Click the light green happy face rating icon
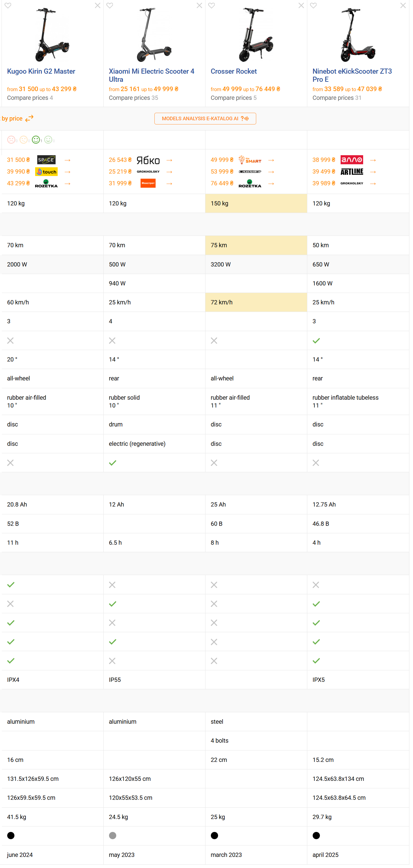This screenshot has height=868, width=413. click(48, 140)
